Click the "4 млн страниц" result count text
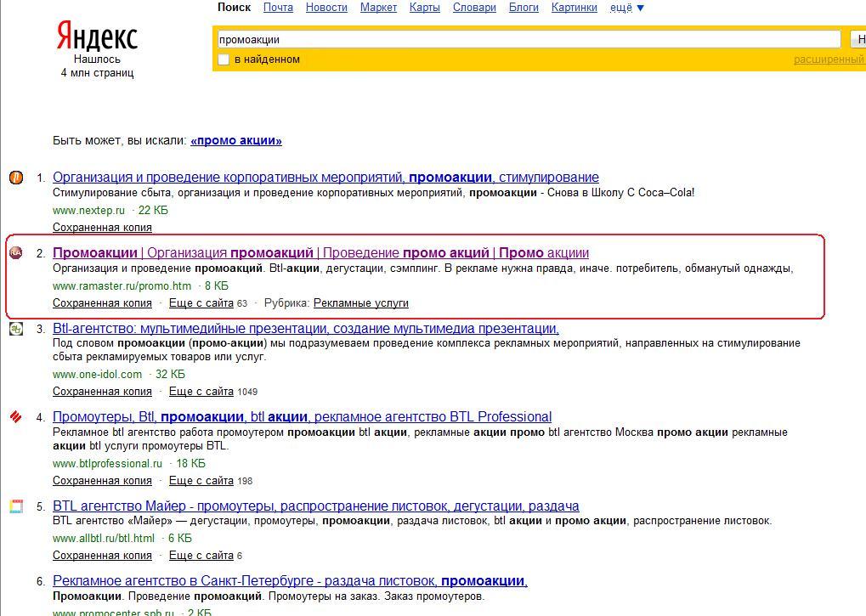The width and height of the screenshot is (866, 616). [97, 73]
